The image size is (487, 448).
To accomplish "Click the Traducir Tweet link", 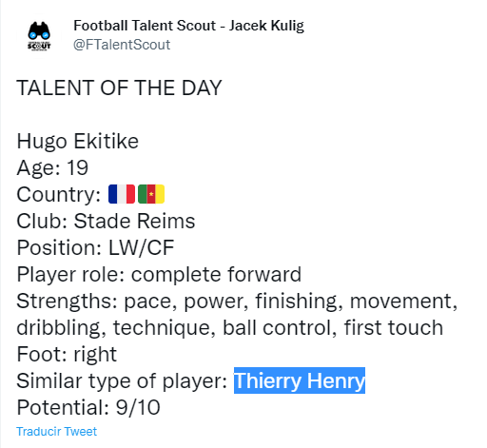I will tap(56, 432).
